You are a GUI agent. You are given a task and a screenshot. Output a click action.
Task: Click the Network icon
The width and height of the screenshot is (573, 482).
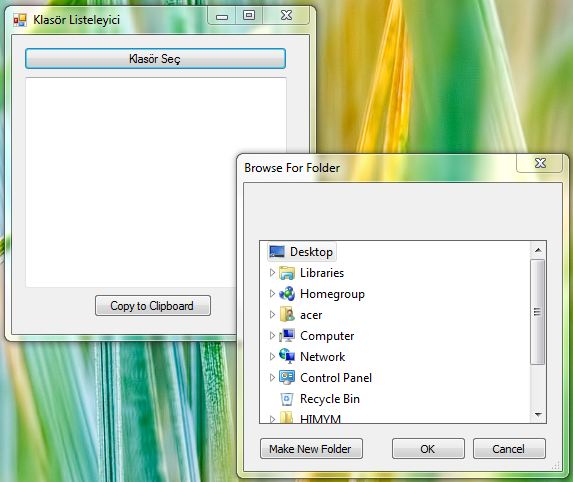287,356
